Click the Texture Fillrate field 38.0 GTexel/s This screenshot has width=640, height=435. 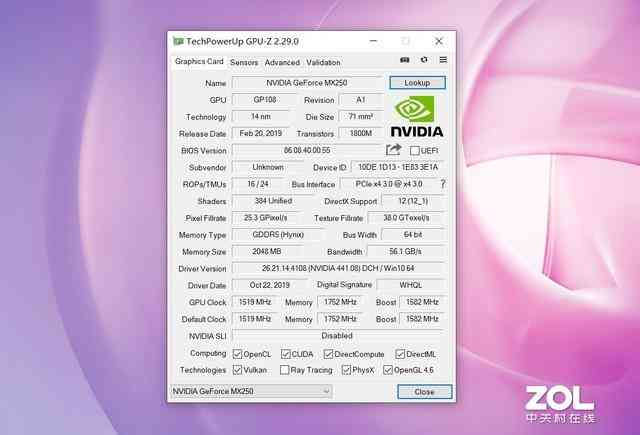(407, 218)
